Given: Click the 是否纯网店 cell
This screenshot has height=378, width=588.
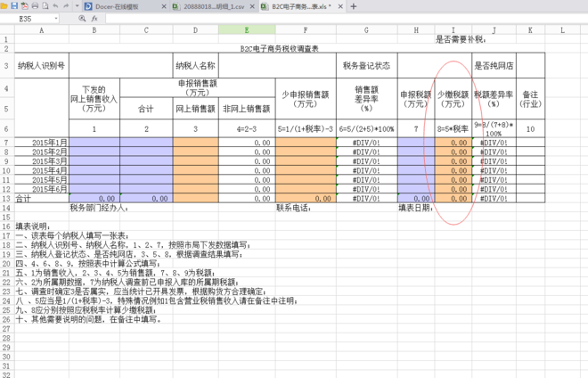Looking at the screenshot, I should tap(494, 65).
